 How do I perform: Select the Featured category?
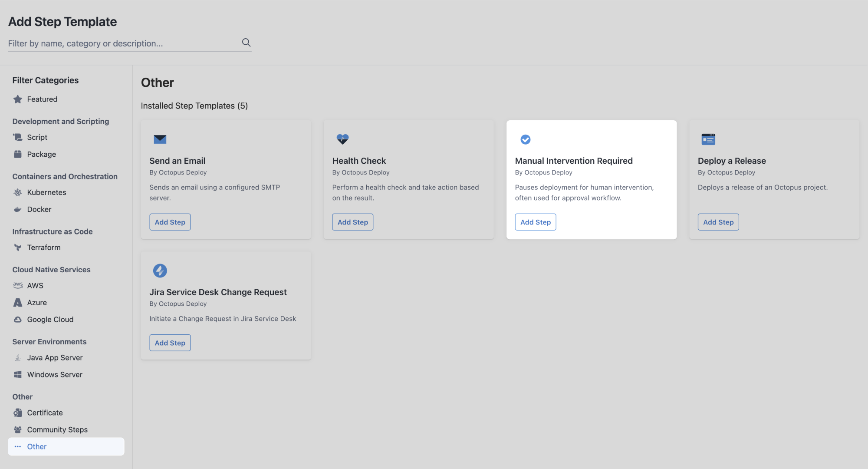pos(66,99)
